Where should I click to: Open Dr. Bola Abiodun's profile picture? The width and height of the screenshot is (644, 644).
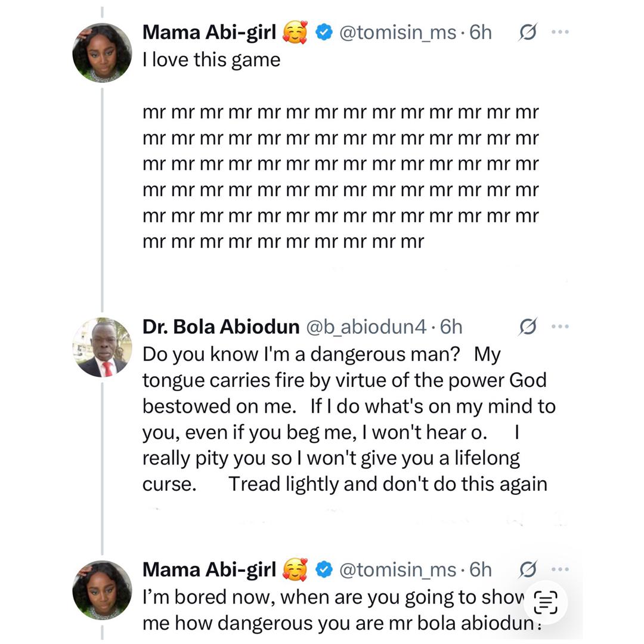click(101, 347)
